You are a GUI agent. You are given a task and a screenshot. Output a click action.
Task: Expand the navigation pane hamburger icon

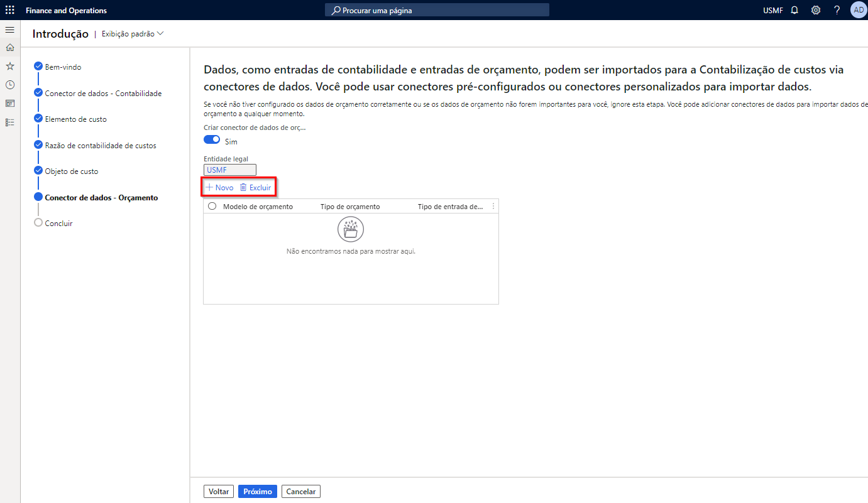click(x=10, y=30)
